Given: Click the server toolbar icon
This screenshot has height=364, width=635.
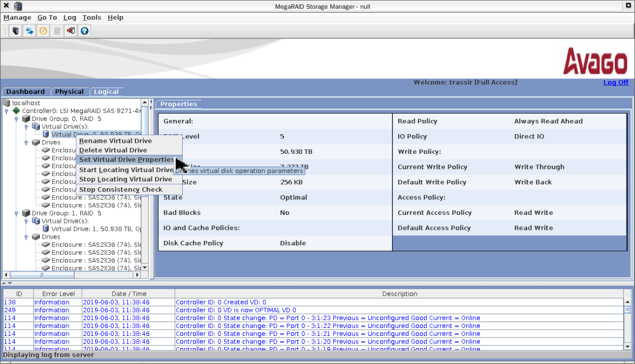Looking at the screenshot, I should tap(16, 31).
